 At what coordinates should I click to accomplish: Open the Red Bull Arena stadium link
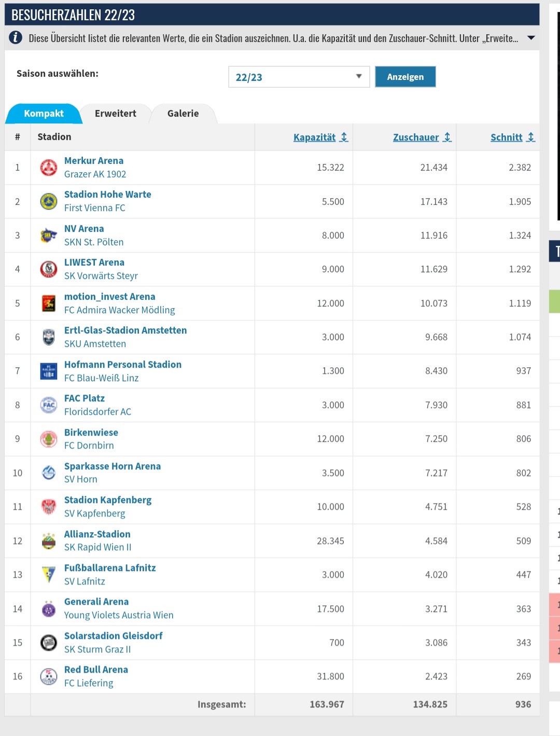pyautogui.click(x=96, y=670)
